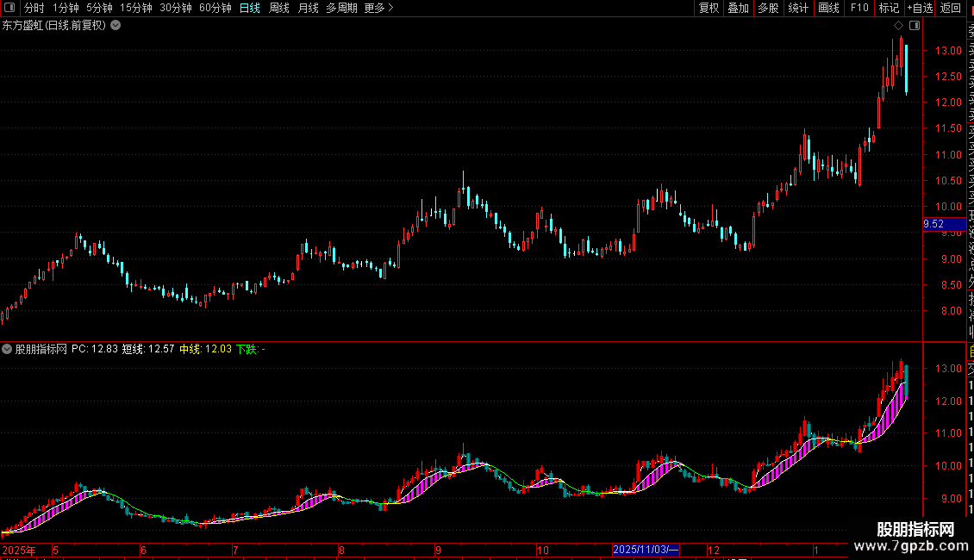Open the 统计 statistics button
Screen dimensions: 974x560
point(798,8)
